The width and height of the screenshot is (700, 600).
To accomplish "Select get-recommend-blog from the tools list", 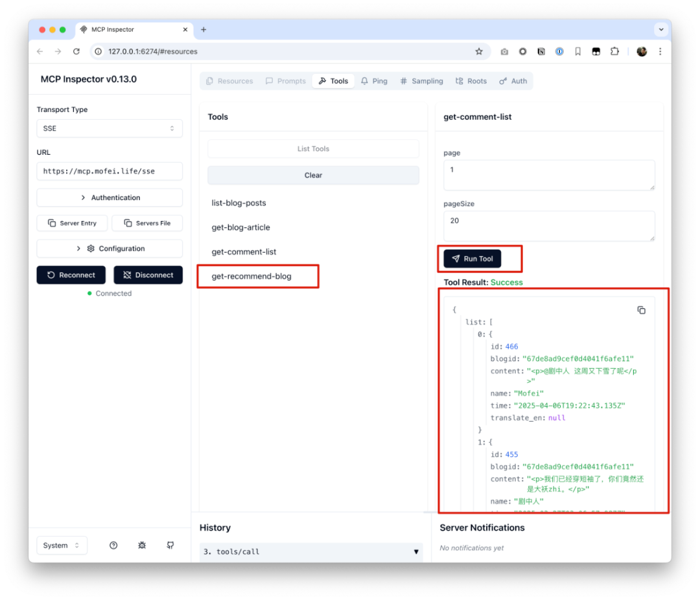I will (x=251, y=276).
